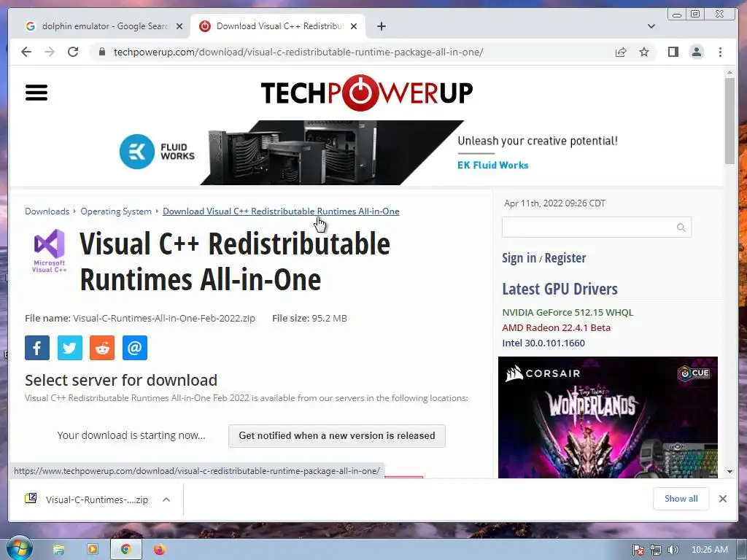This screenshot has width=747, height=560.
Task: Share the download on Twitter
Action: 69,348
